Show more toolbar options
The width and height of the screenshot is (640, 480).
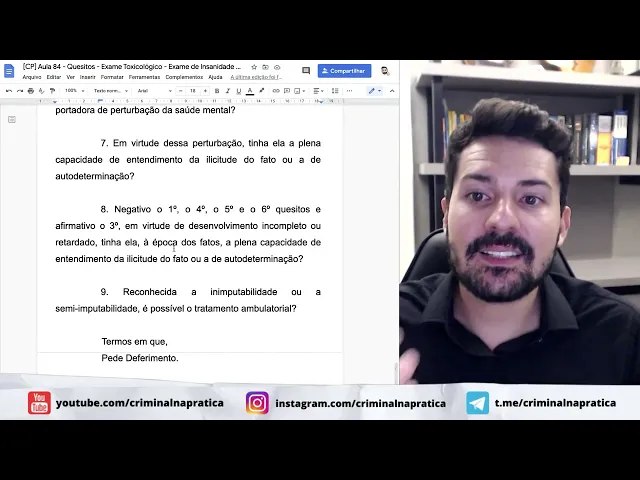(x=349, y=91)
